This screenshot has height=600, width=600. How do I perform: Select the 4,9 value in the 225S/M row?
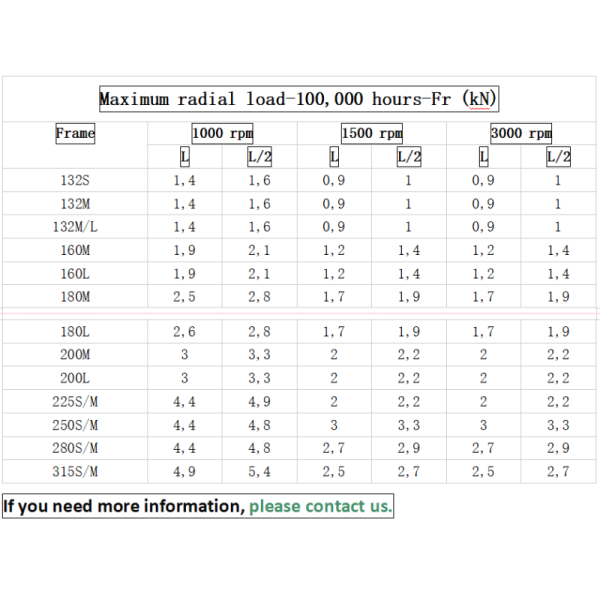pyautogui.click(x=259, y=401)
